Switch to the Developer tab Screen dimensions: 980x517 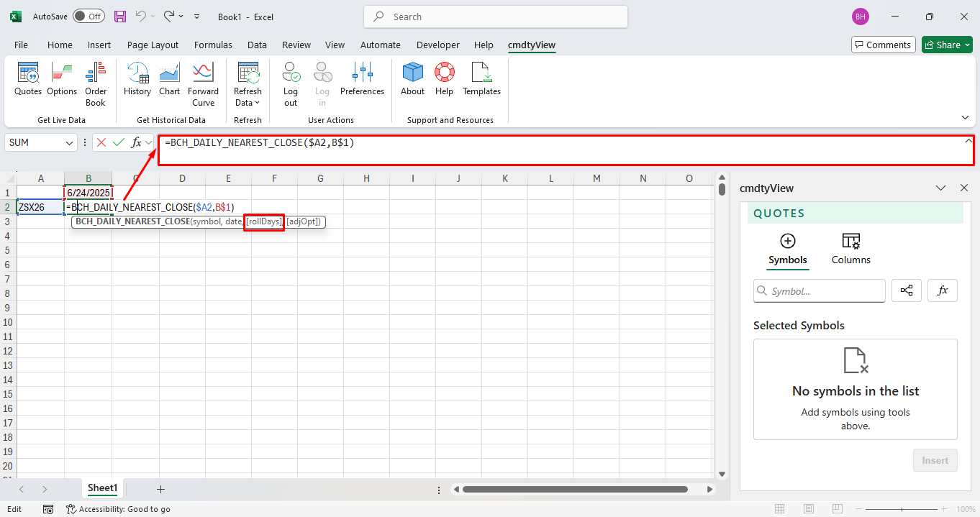pos(438,45)
